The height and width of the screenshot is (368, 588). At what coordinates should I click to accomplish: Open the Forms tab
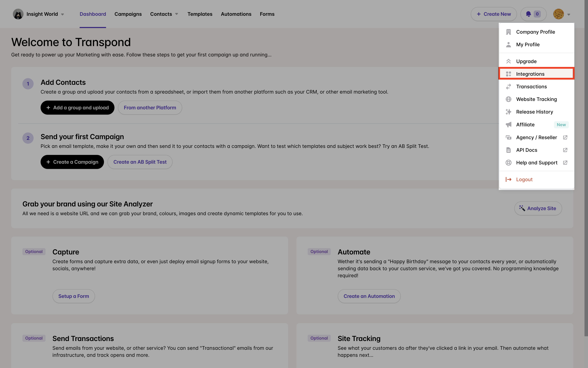point(267,14)
